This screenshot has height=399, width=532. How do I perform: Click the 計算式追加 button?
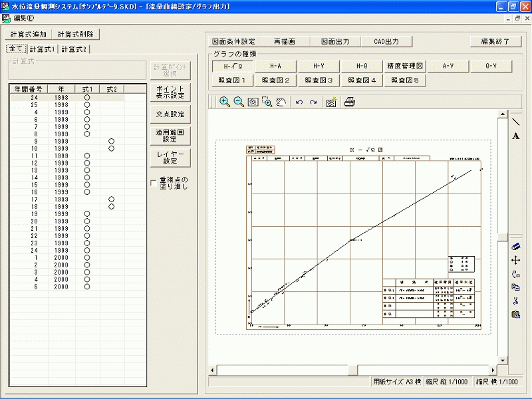tap(29, 34)
